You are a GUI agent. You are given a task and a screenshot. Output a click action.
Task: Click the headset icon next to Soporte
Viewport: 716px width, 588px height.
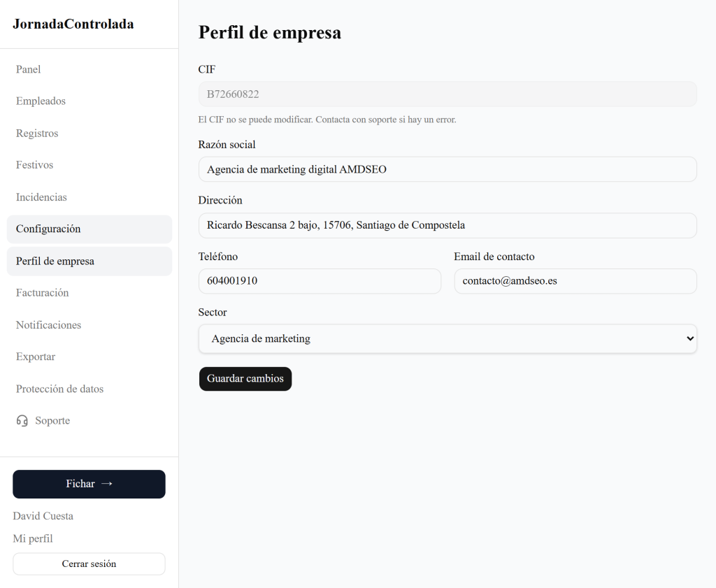[22, 421]
